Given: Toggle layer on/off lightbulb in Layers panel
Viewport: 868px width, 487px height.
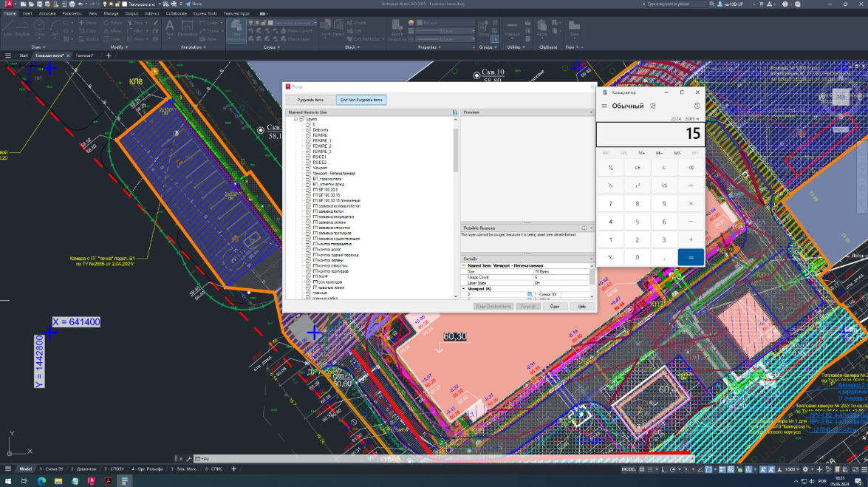Looking at the screenshot, I should [x=250, y=23].
